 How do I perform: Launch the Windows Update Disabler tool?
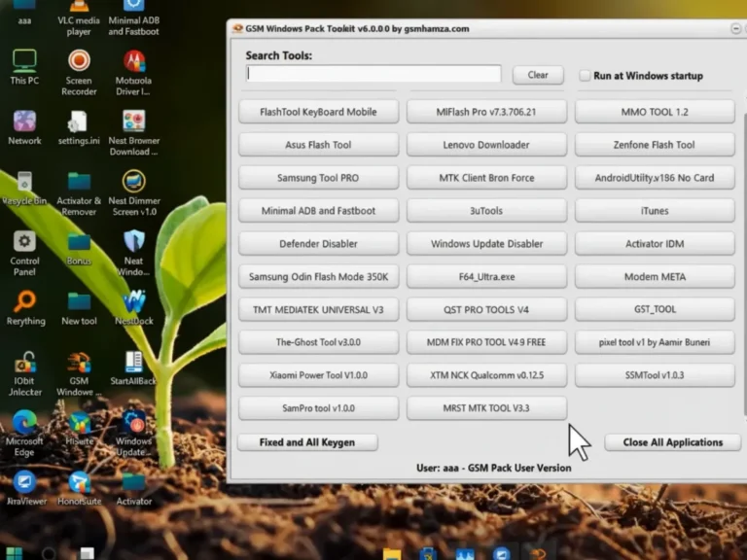(486, 244)
